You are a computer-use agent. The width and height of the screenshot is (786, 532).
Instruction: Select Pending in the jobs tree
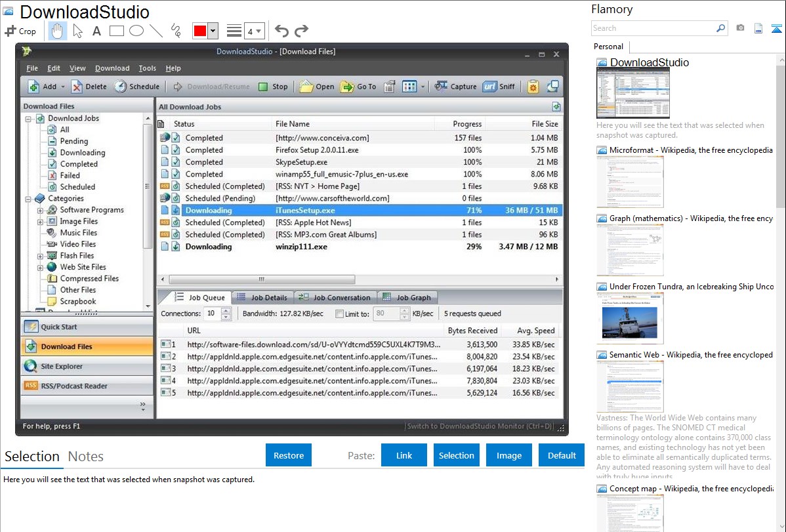click(73, 141)
